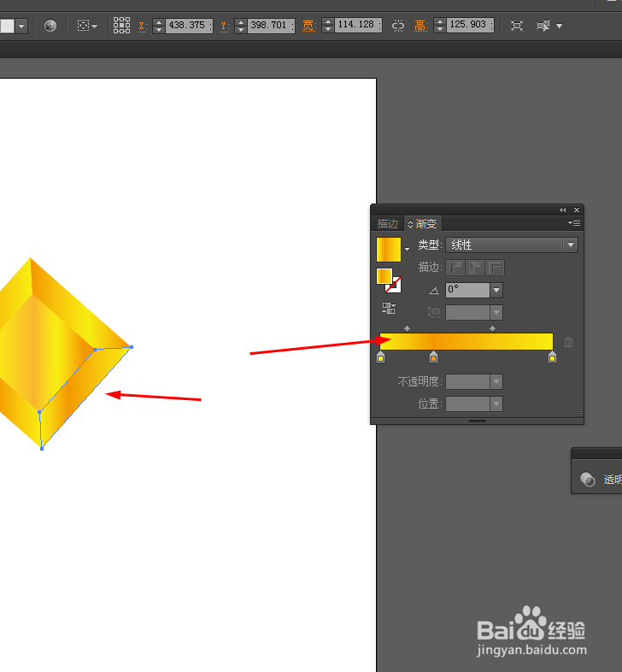
Task: Toggle the constrain width and height proportions link
Action: click(398, 26)
